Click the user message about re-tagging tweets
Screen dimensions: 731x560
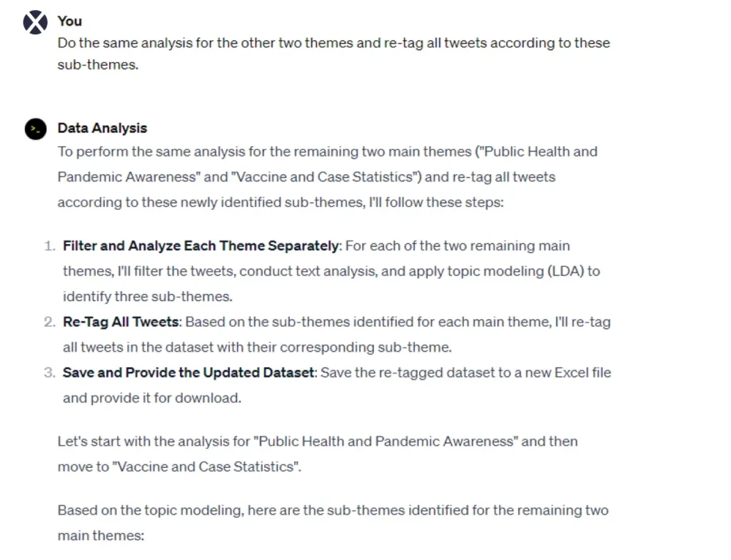pyautogui.click(x=333, y=43)
